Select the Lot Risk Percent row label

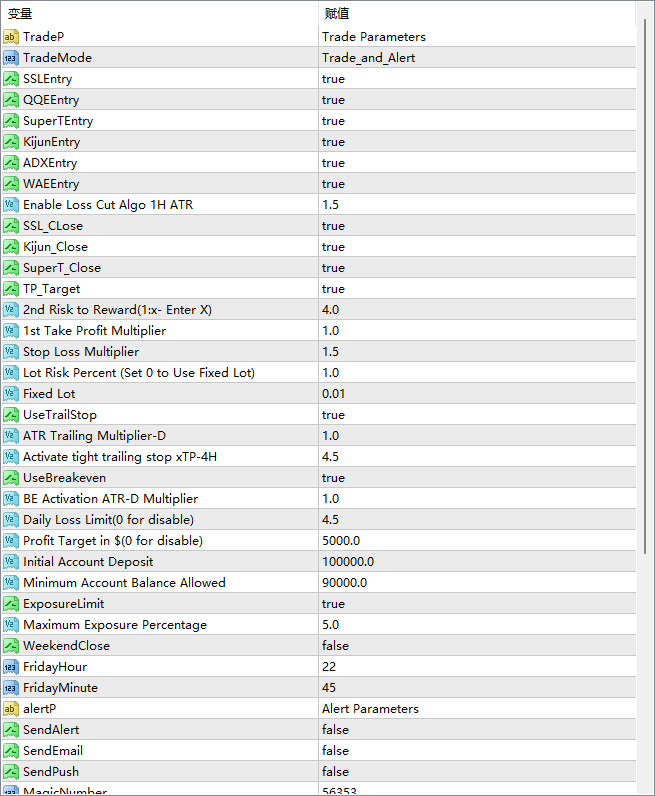(x=139, y=373)
